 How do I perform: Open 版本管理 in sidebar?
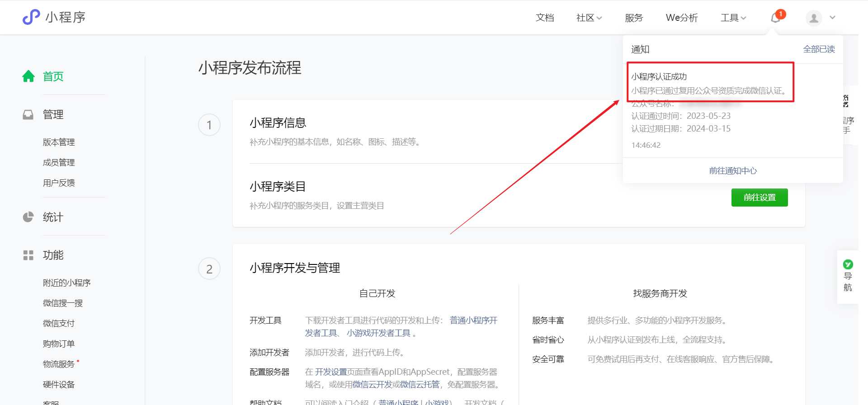point(59,142)
